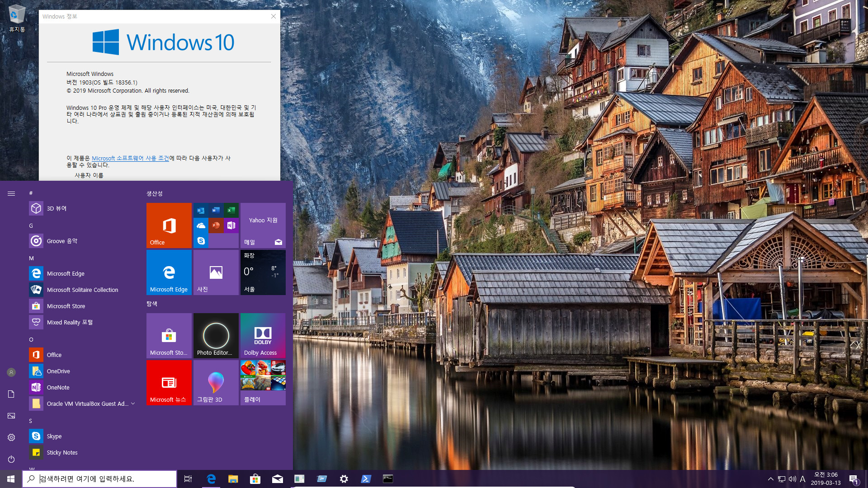Screen dimensions: 868x488
Task: Open File Explorer from the taskbar
Action: pyautogui.click(x=233, y=479)
